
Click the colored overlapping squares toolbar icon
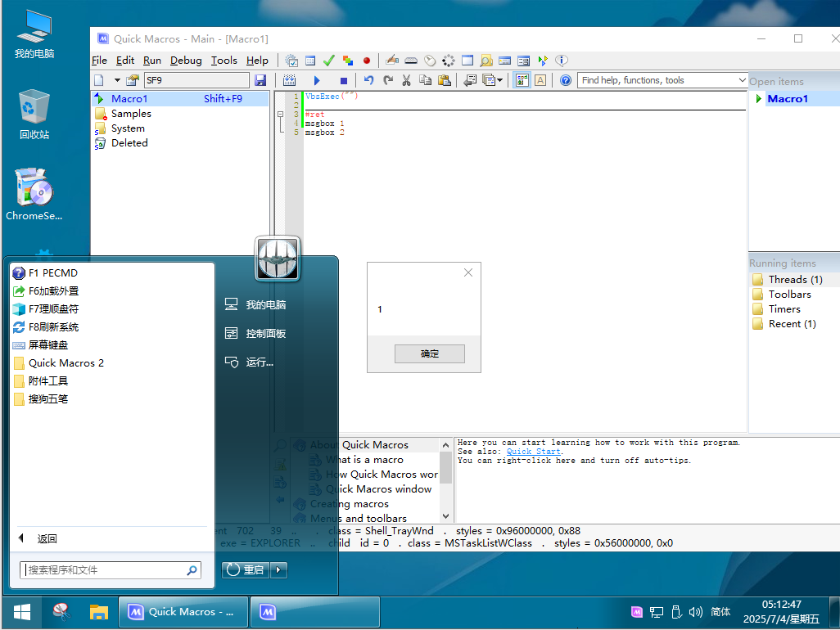348,61
